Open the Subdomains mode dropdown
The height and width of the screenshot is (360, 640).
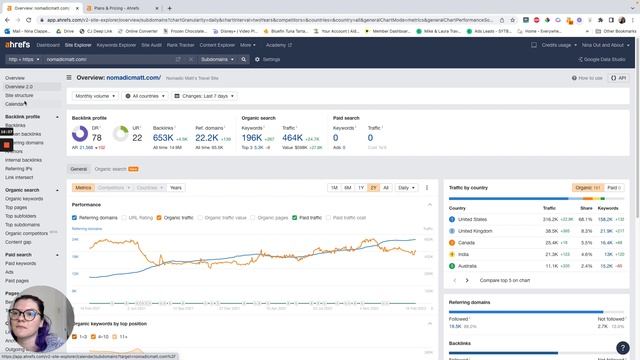pos(218,59)
